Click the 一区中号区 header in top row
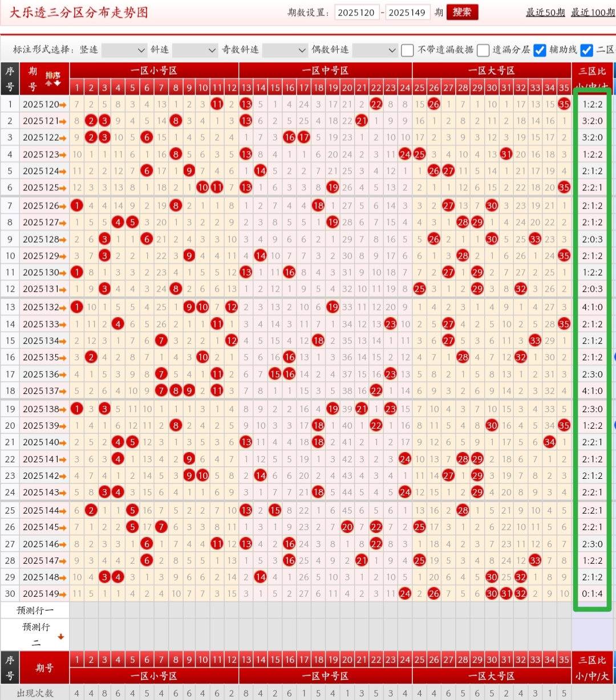 pyautogui.click(x=325, y=71)
